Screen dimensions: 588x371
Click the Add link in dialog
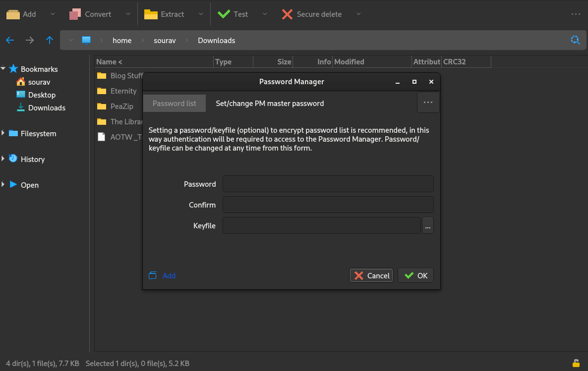[169, 275]
